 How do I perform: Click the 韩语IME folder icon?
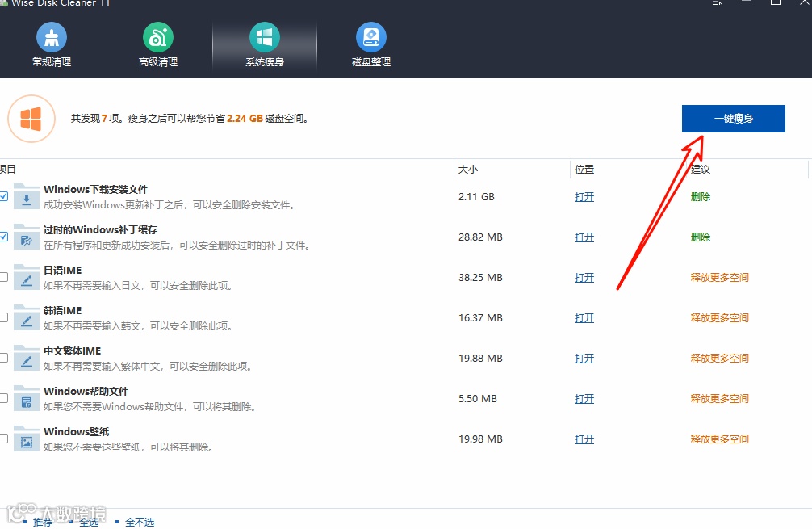27,318
